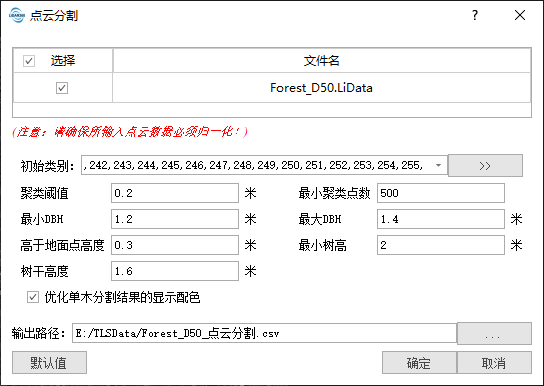
Task: Click the 取消 button
Action: tap(494, 363)
